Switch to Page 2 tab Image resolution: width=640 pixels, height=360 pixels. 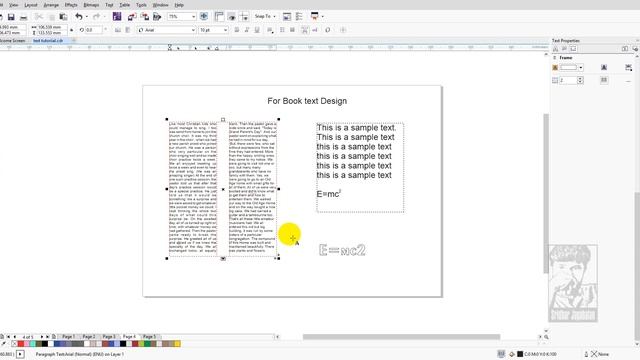tap(89, 337)
